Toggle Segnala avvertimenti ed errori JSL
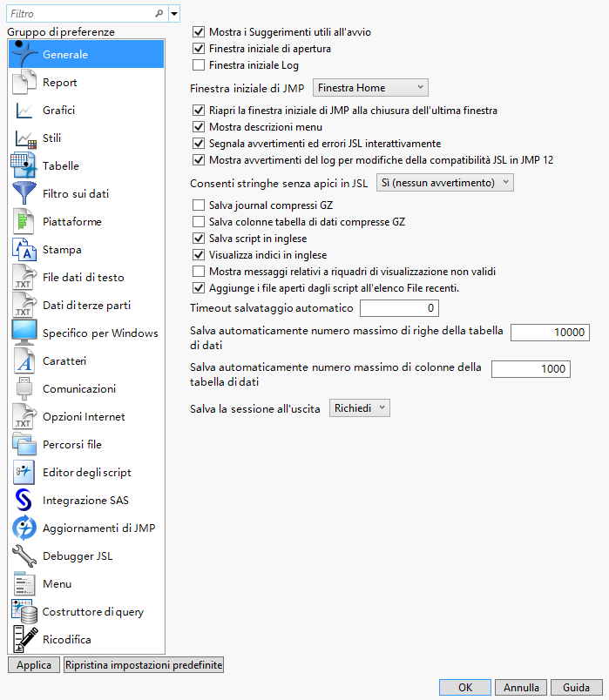The image size is (609, 700). coord(199,144)
